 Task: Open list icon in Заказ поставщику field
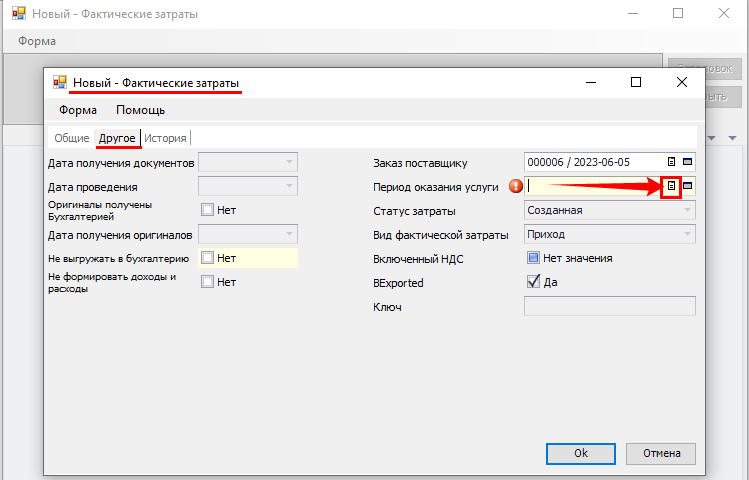point(672,162)
